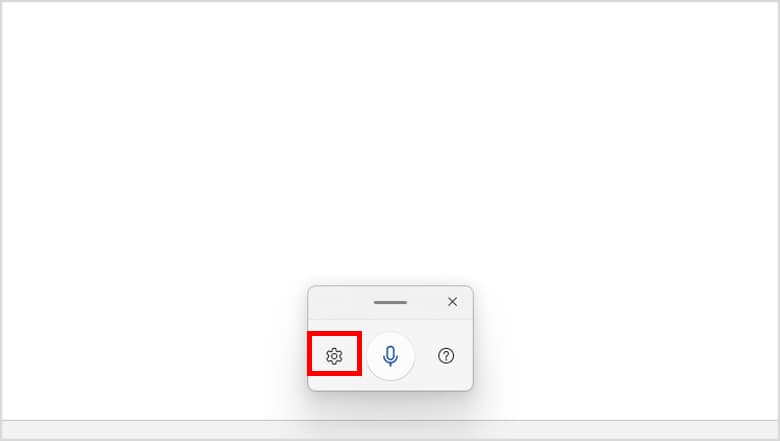Click the popup's drag handle bar
This screenshot has height=441, width=780.
(x=390, y=302)
